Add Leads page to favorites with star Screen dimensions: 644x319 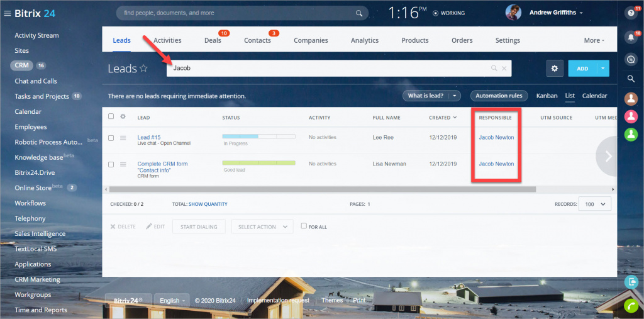[143, 69]
